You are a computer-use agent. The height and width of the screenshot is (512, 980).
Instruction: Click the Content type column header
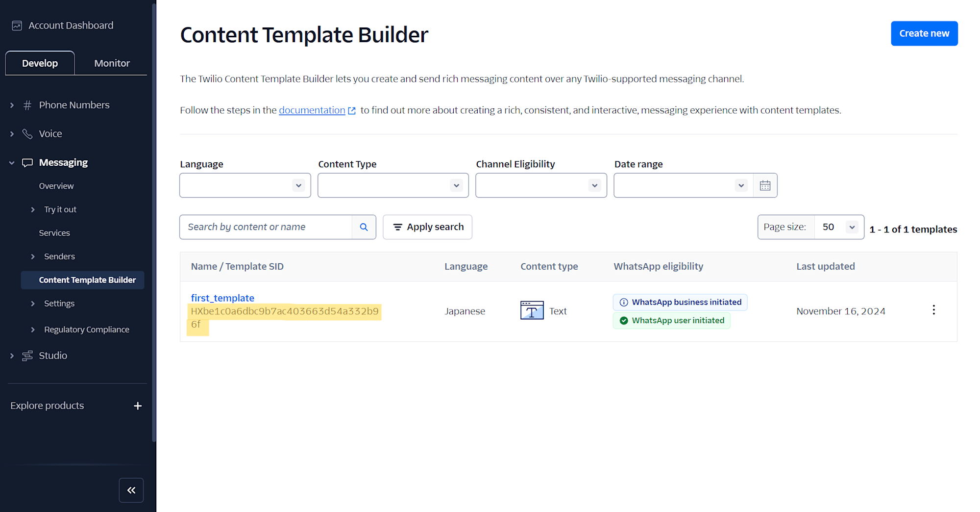(549, 267)
